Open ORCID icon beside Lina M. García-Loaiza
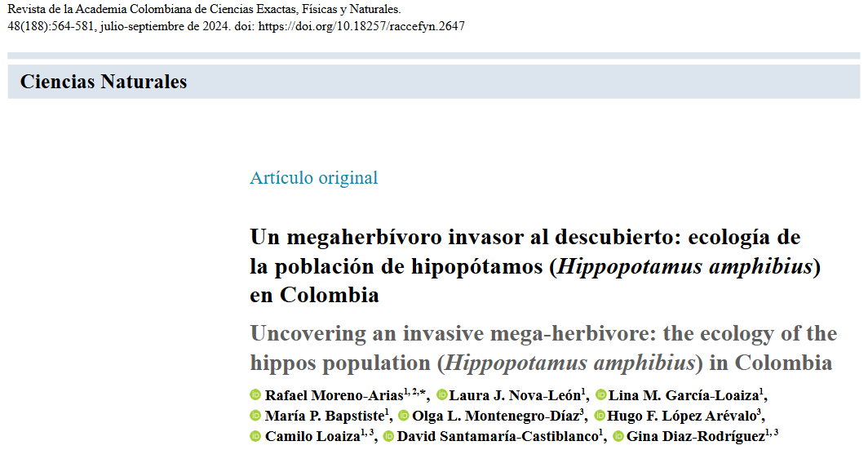Screen dimensions: 868x450 [x=601, y=394]
